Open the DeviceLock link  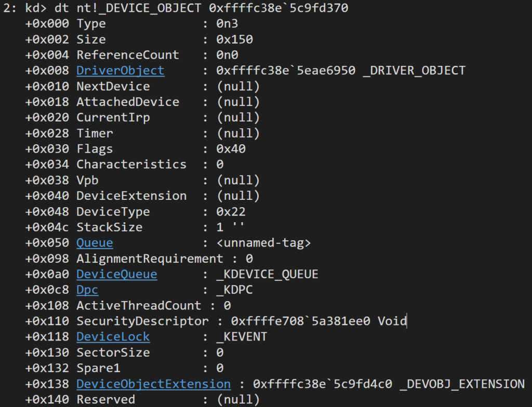click(x=113, y=337)
